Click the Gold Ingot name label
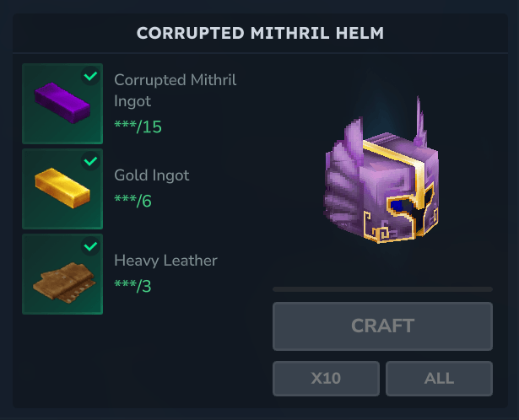 152,175
